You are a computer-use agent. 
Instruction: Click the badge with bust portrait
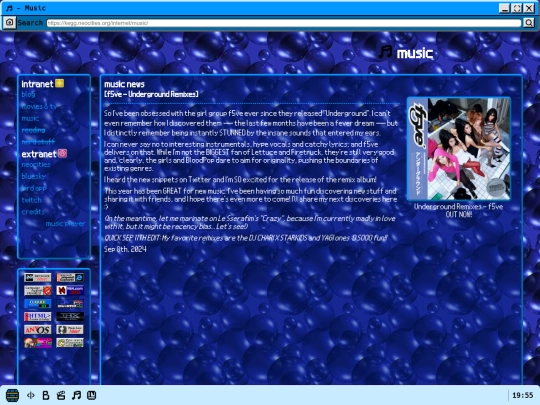pos(70,330)
